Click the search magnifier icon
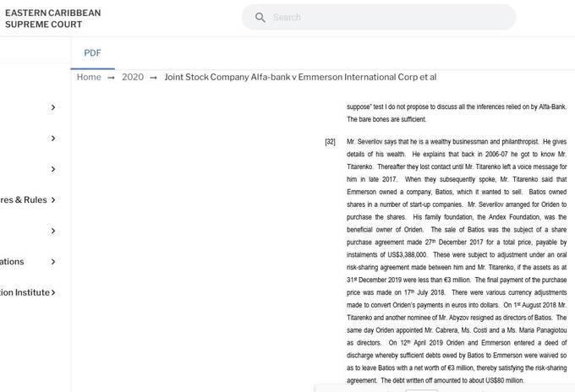The width and height of the screenshot is (575, 392). pyautogui.click(x=260, y=17)
